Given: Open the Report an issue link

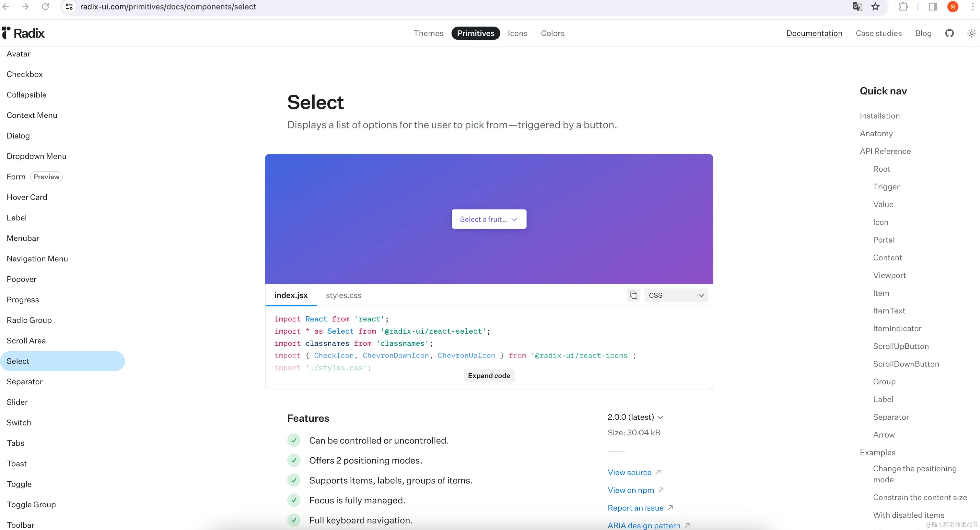Looking at the screenshot, I should click(x=640, y=508).
